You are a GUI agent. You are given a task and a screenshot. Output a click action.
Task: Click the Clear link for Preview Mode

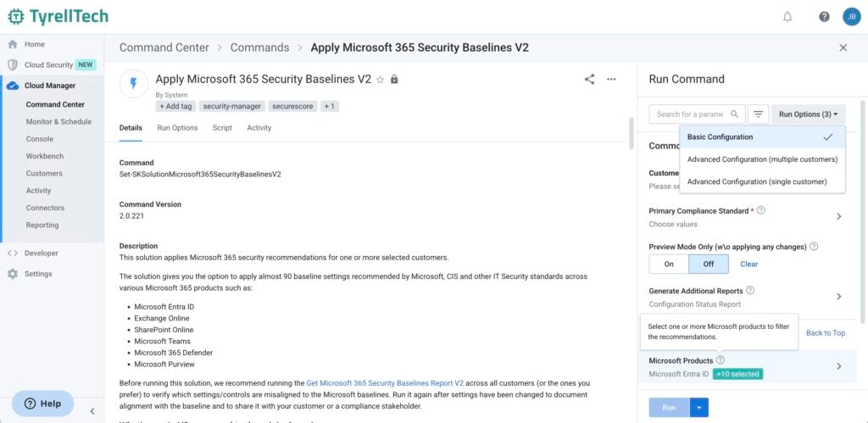[749, 264]
